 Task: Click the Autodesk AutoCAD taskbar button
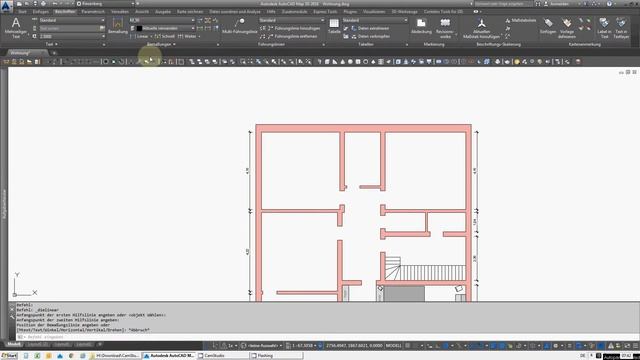click(x=169, y=356)
